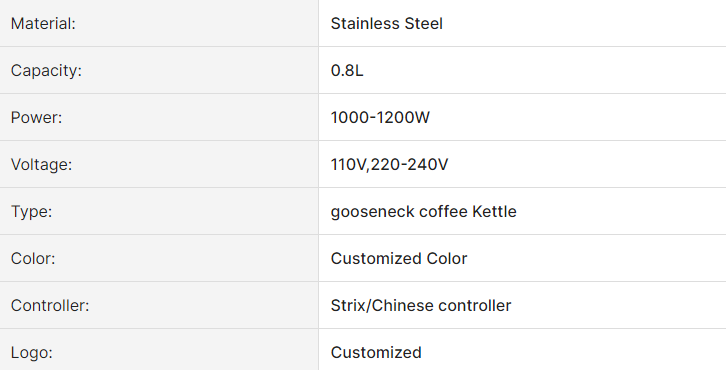This screenshot has width=726, height=370.
Task: Select the Stainless Steel value
Action: [387, 24]
